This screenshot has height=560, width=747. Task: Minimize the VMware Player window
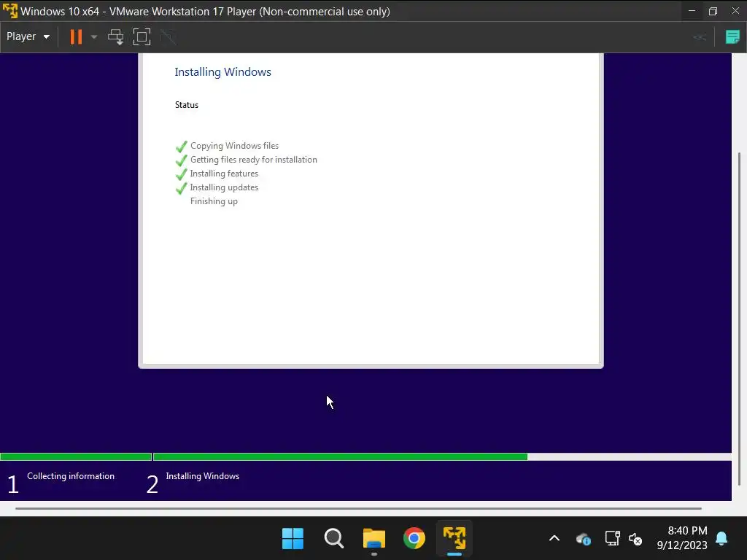692,11
